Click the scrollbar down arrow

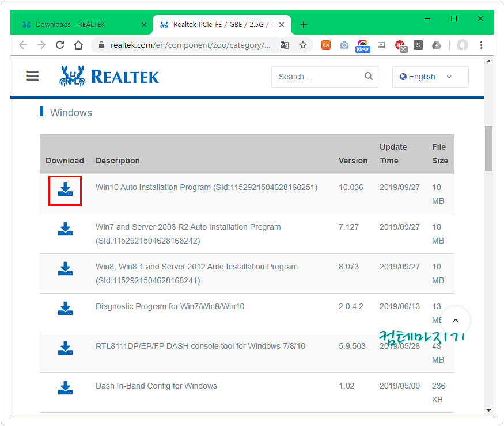tap(488, 410)
